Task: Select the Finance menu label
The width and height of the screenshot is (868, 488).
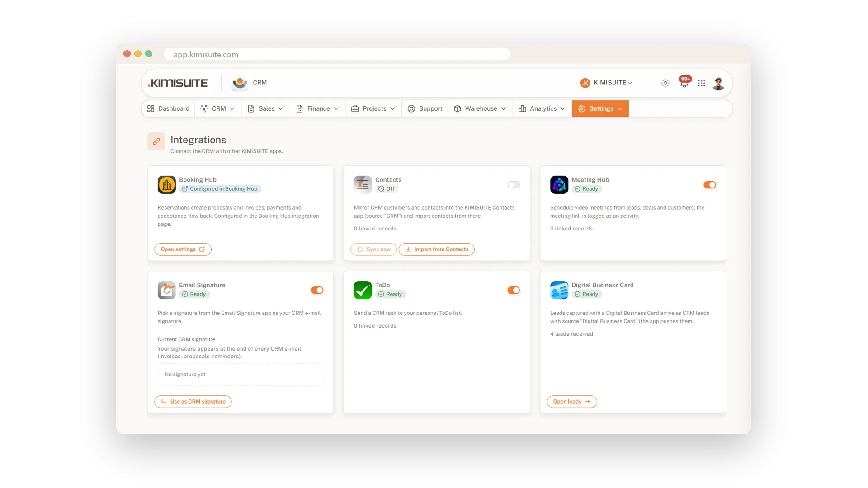Action: click(318, 108)
